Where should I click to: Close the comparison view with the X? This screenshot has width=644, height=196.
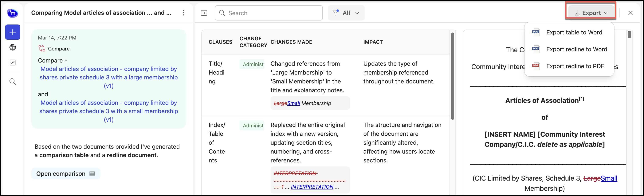[630, 13]
